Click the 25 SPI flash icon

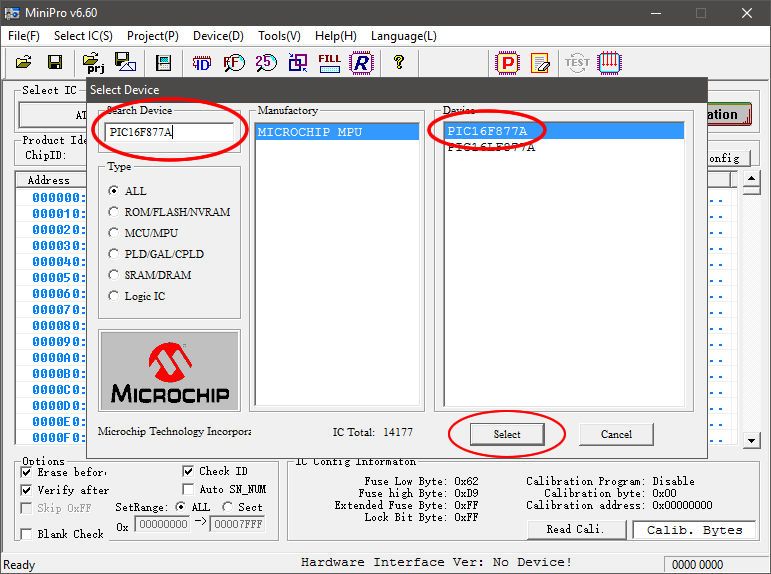pos(266,63)
